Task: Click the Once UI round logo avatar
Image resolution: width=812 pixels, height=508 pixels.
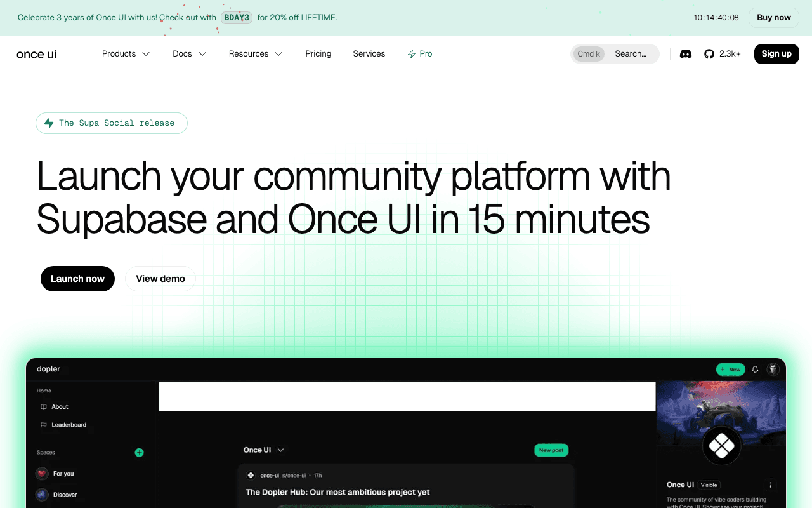Action: tap(722, 446)
